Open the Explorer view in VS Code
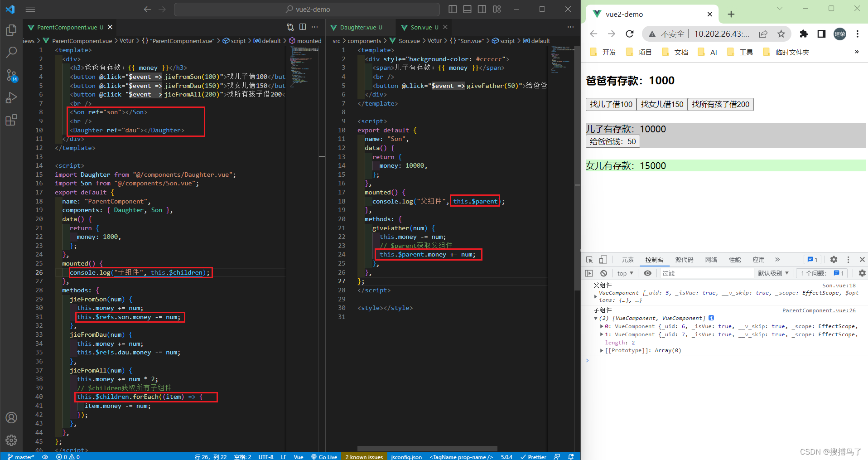The height and width of the screenshot is (460, 868). pos(11,30)
